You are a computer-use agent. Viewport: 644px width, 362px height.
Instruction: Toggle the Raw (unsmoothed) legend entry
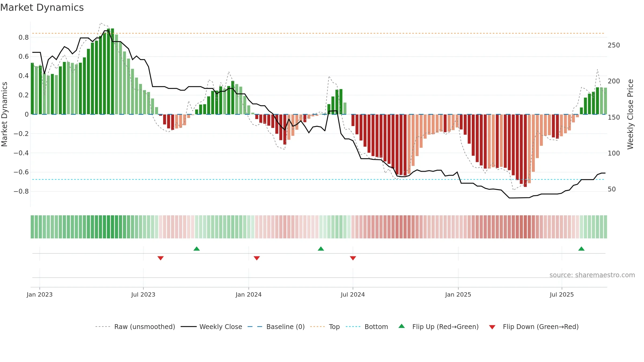[135, 327]
